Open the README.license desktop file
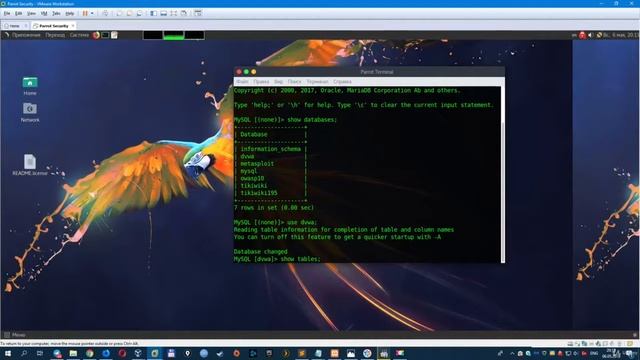The height and width of the screenshot is (360, 640). 30,165
